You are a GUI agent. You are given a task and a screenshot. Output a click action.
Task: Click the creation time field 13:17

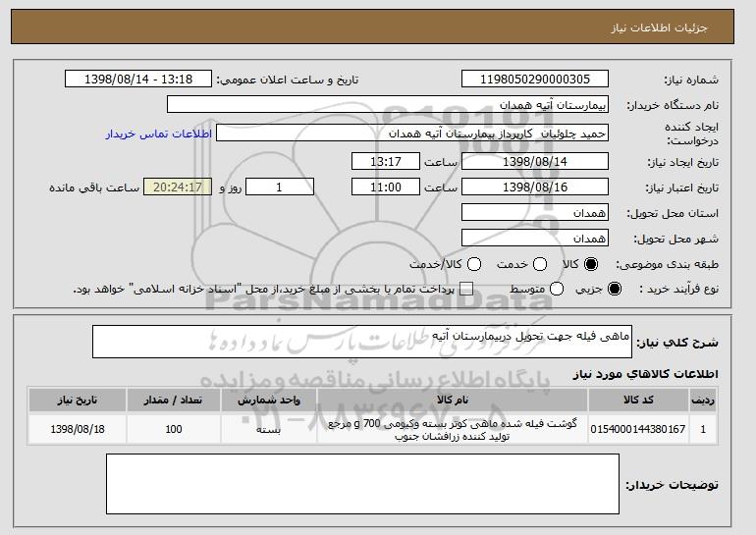click(x=386, y=161)
